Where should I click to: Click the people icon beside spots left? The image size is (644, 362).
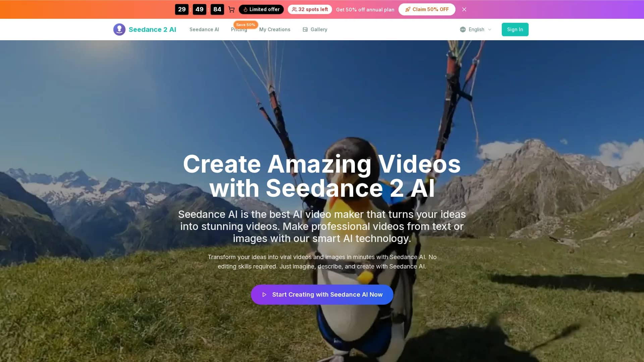[294, 9]
